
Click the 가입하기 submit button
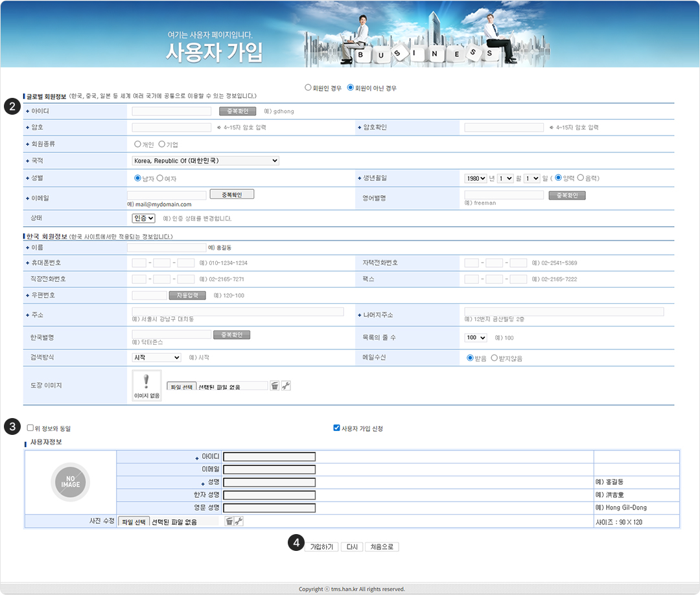(321, 547)
